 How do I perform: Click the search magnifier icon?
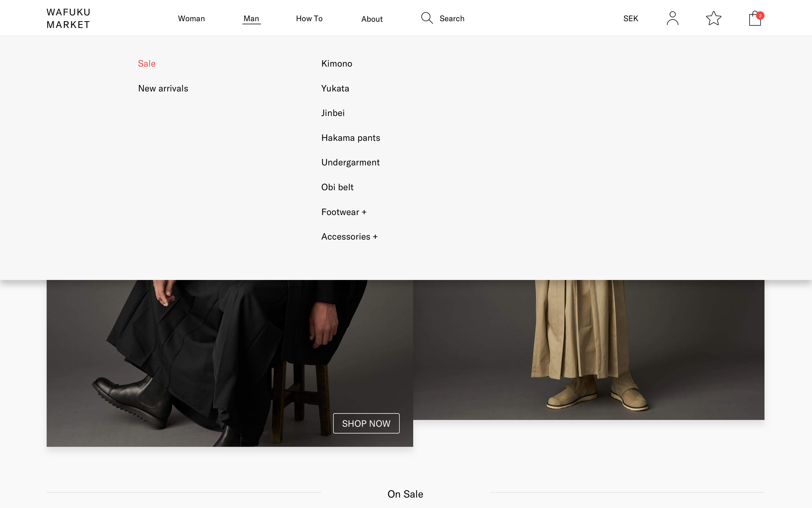(x=427, y=18)
